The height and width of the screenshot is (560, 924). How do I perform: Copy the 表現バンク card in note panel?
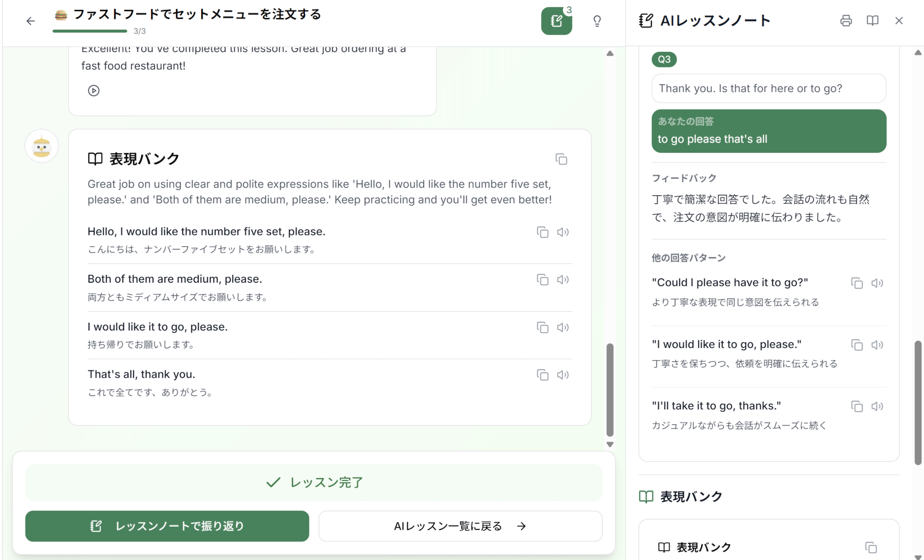pyautogui.click(x=870, y=547)
